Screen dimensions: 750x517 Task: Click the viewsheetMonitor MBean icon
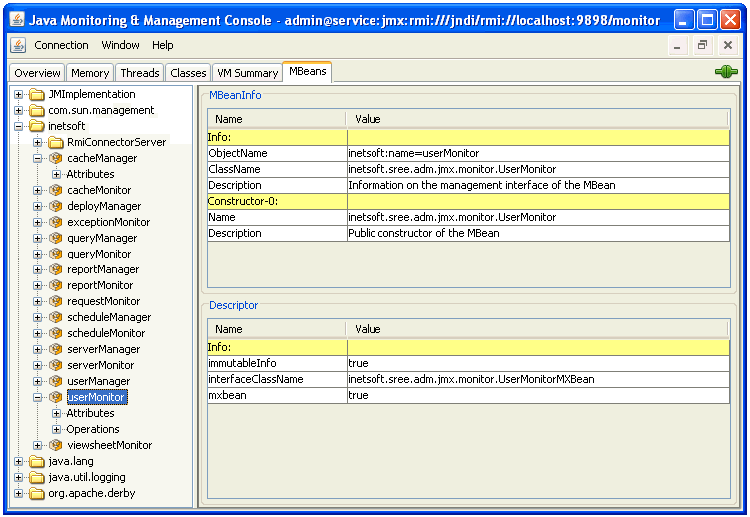[x=56, y=445]
